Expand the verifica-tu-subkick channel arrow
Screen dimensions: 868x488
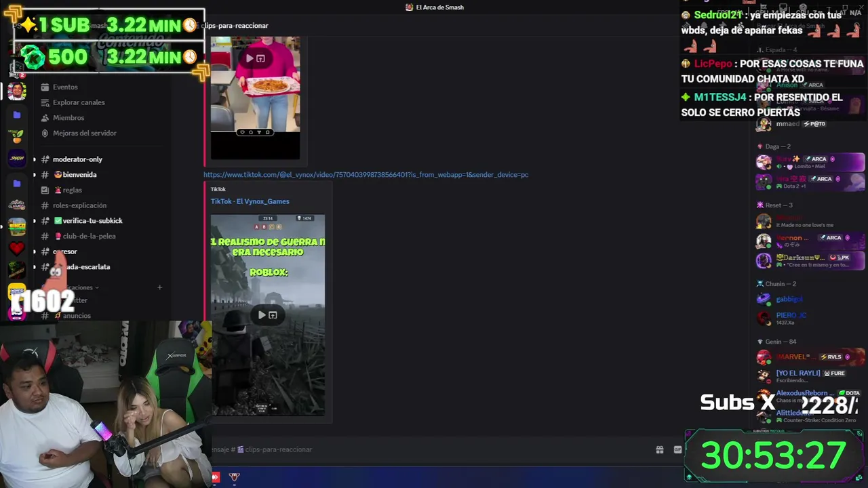coord(34,221)
